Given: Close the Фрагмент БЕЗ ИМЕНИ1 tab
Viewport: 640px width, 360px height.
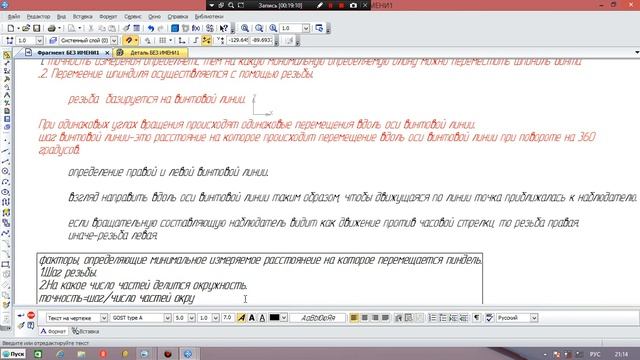Looking at the screenshot, I should pyautogui.click(x=107, y=53).
